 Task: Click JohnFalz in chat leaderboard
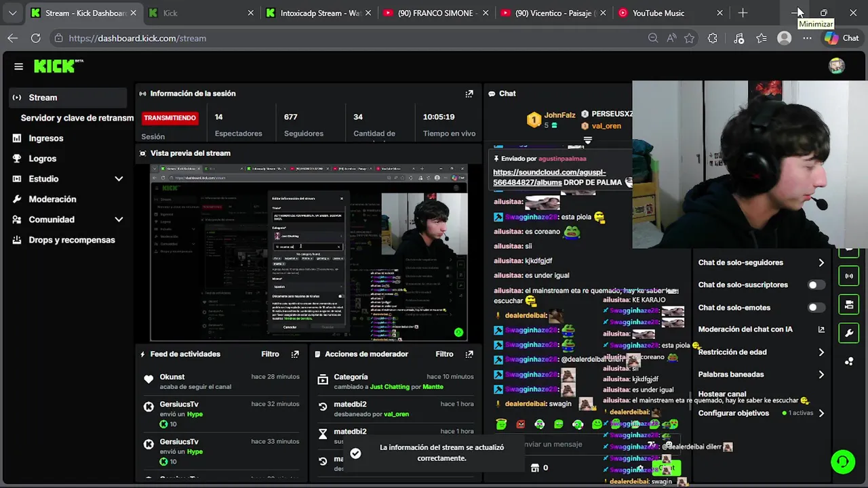559,116
